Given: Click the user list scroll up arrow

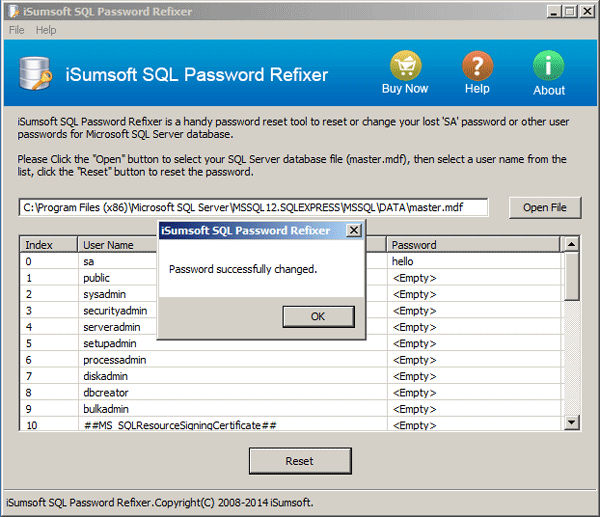Looking at the screenshot, I should 571,244.
